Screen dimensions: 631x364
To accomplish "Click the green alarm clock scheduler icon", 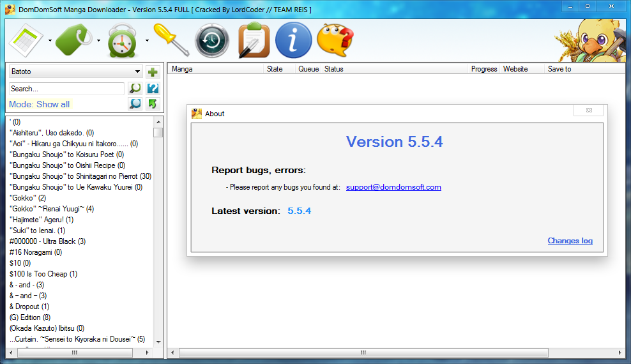I will pos(122,40).
